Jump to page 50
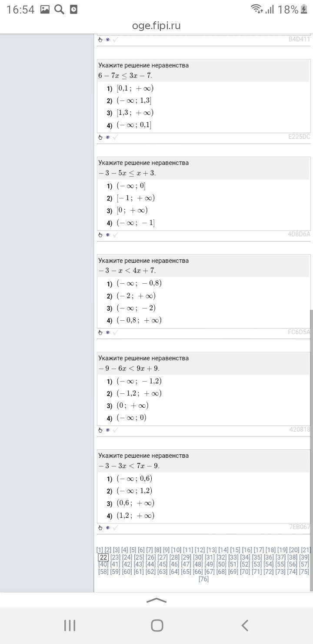 point(221,565)
